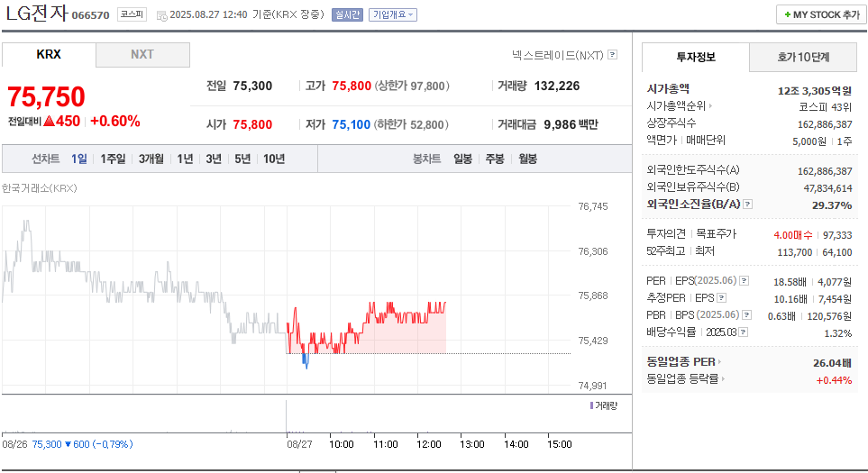Open the 호가10단계 tab
This screenshot has height=473, width=868.
click(803, 57)
